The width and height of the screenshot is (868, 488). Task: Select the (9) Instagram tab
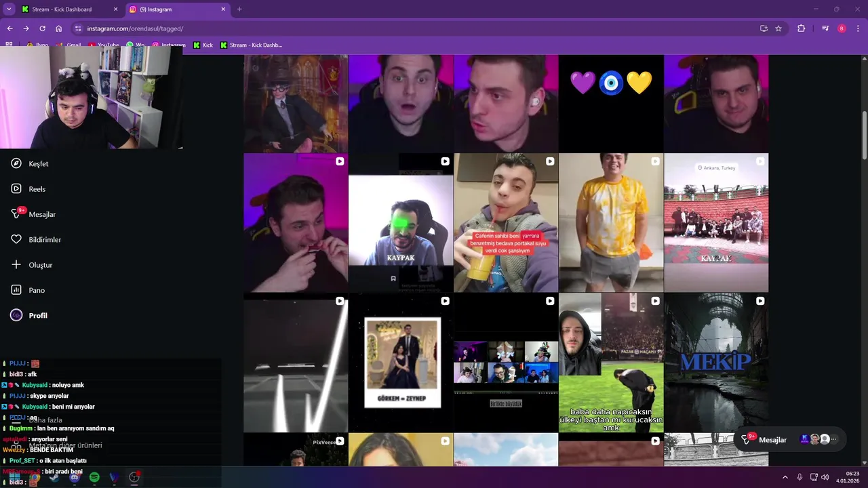(178, 9)
